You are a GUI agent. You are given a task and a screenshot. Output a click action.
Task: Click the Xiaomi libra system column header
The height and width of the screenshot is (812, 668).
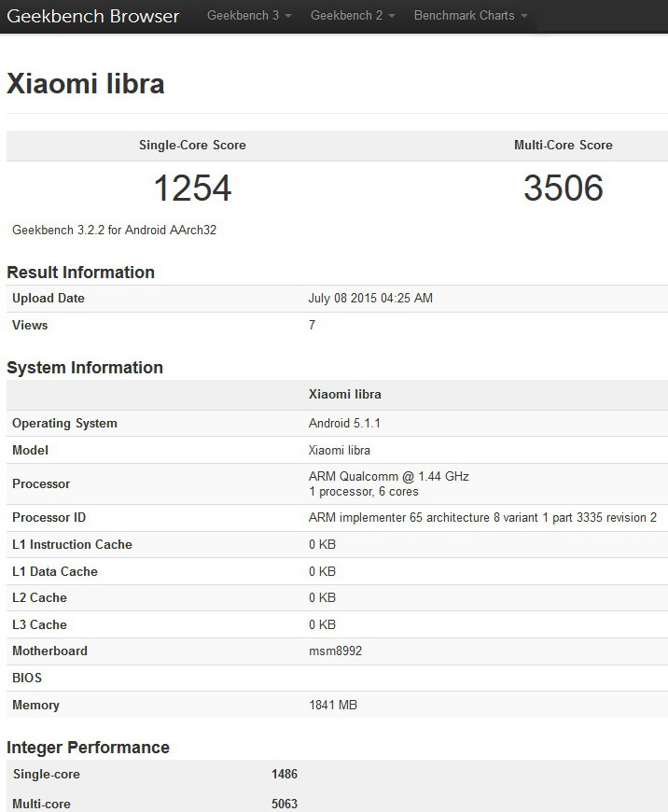tap(345, 394)
